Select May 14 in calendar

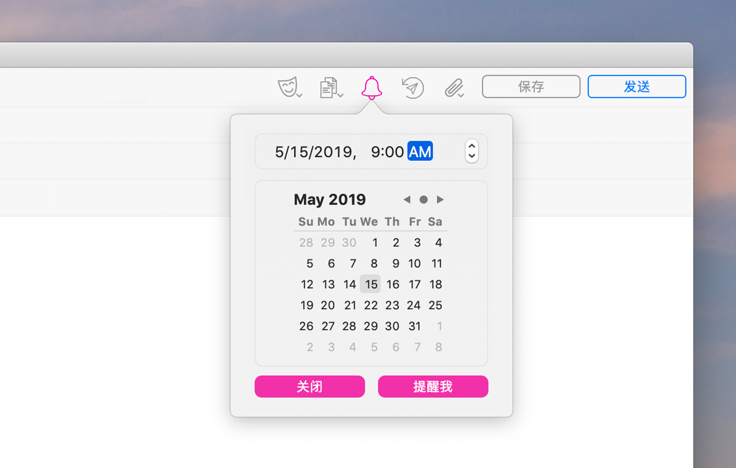click(349, 284)
